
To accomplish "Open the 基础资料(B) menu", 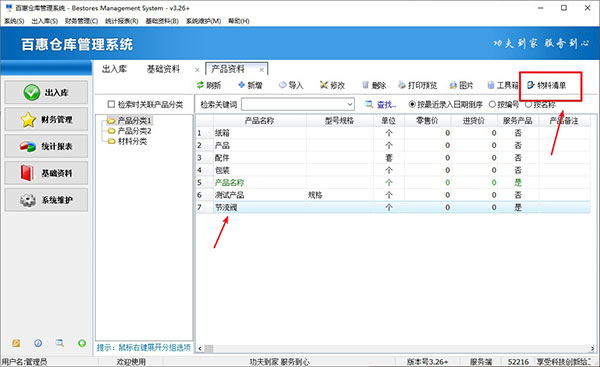I will pyautogui.click(x=162, y=21).
